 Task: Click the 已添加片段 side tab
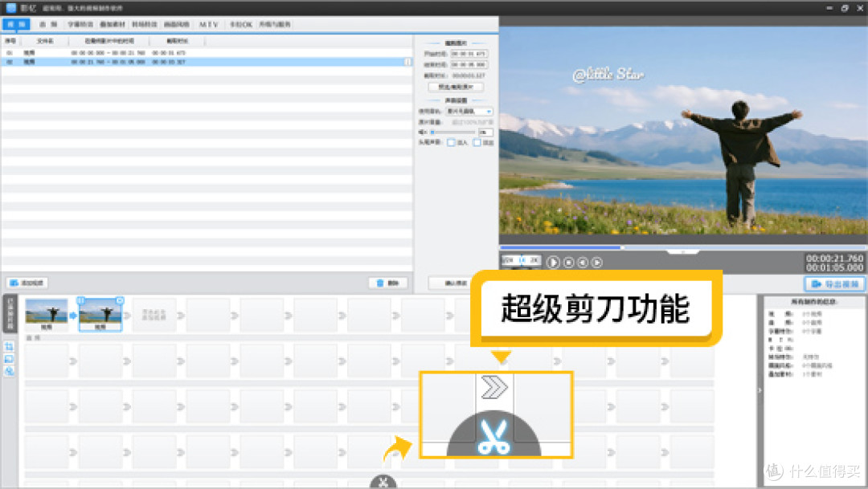coord(10,314)
